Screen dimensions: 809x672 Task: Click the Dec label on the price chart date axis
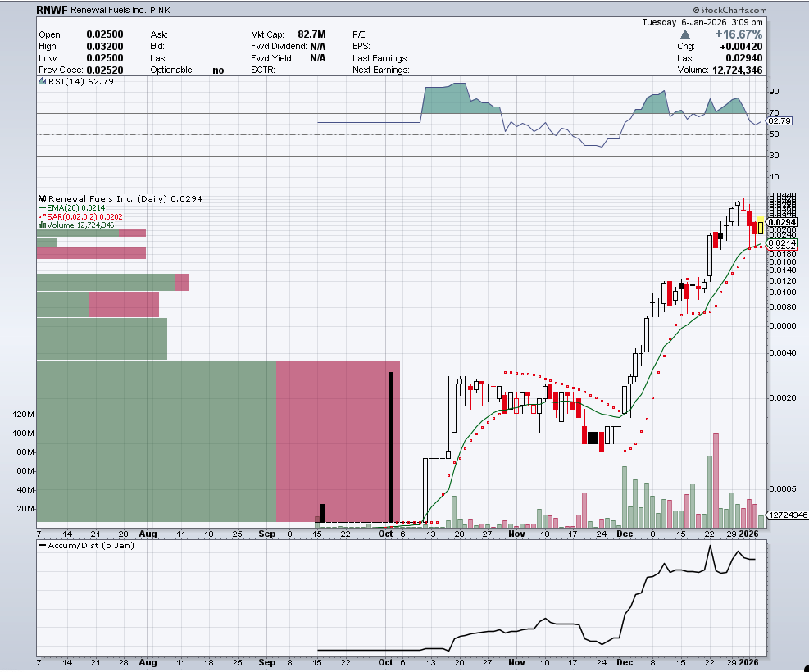(x=625, y=534)
